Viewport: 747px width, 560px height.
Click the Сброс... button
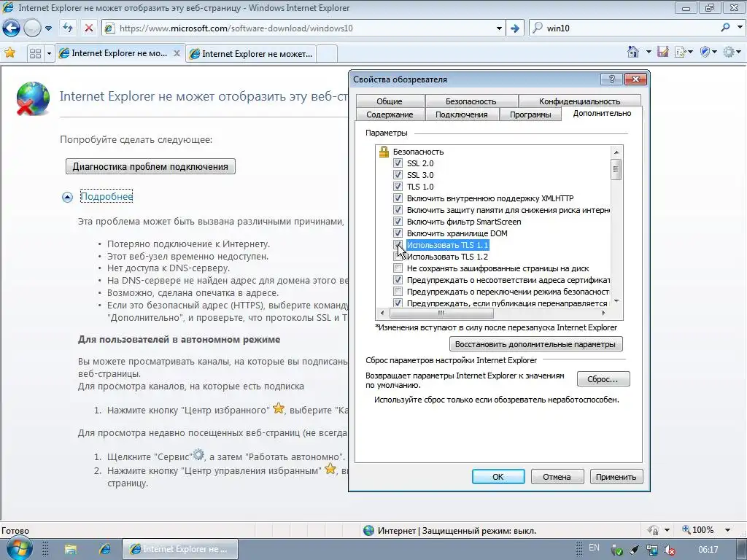(603, 379)
